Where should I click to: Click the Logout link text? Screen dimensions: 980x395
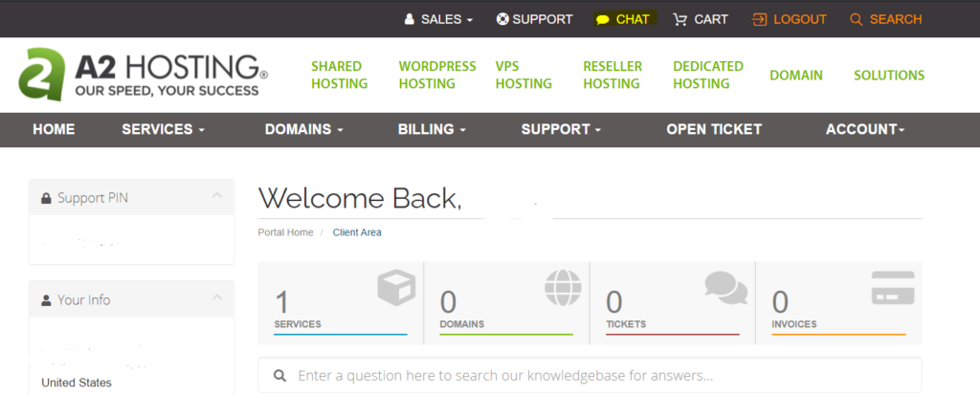tap(800, 19)
